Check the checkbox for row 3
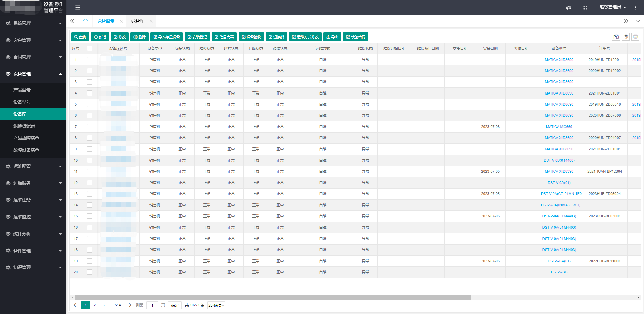Screen dimensions: 644x314 coord(90,82)
